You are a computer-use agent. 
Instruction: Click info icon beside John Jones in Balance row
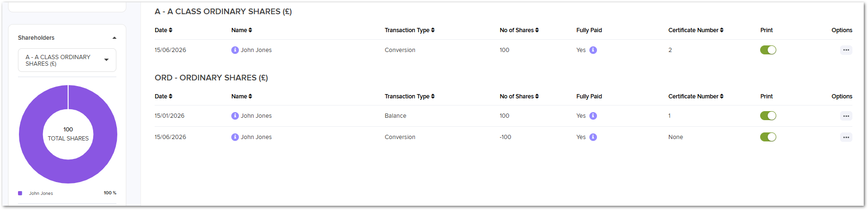(x=235, y=116)
